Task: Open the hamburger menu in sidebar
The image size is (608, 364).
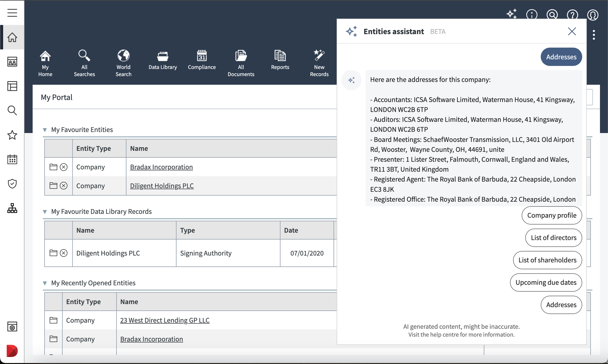Action: click(12, 13)
